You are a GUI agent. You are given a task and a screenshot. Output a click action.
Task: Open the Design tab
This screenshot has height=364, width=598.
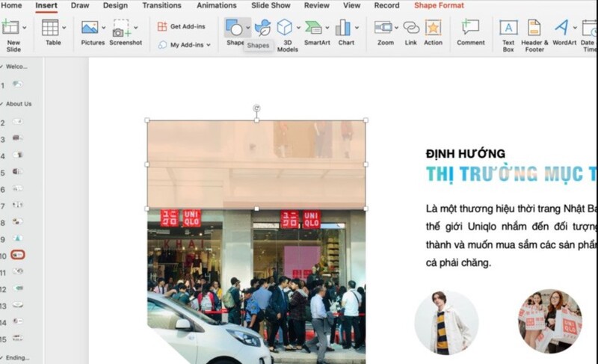tap(115, 5)
